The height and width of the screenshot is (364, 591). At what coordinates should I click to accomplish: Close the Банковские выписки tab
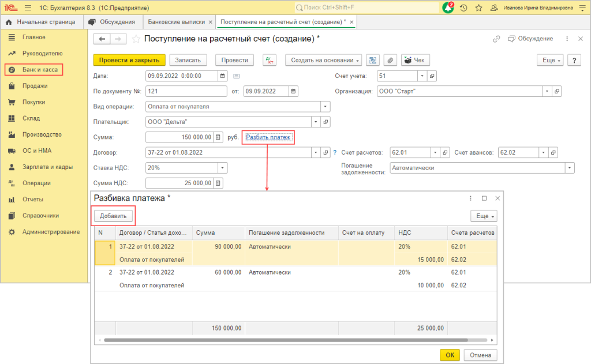[211, 22]
